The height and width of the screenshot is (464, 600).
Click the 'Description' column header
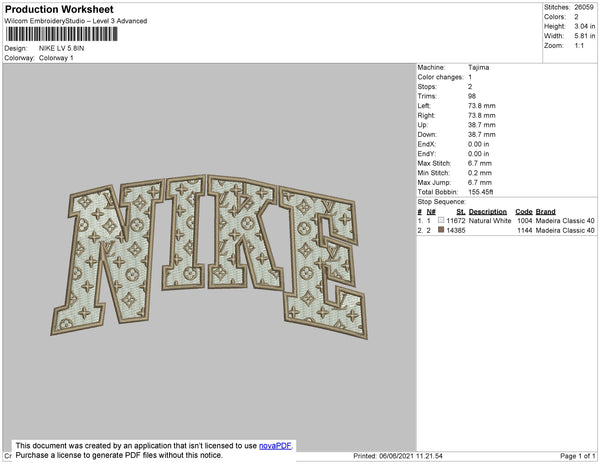488,212
